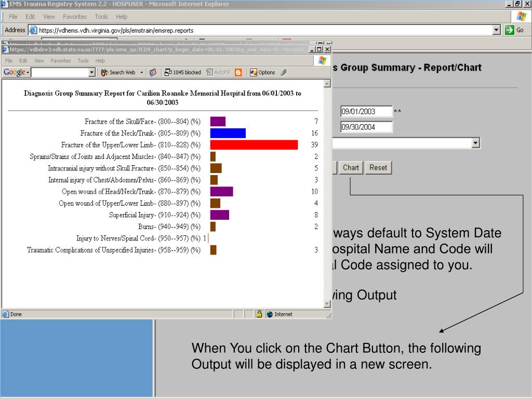Click the red Upper/Lower Limb fracture bar
Viewport: 532px width, 399px height.
pyautogui.click(x=254, y=145)
